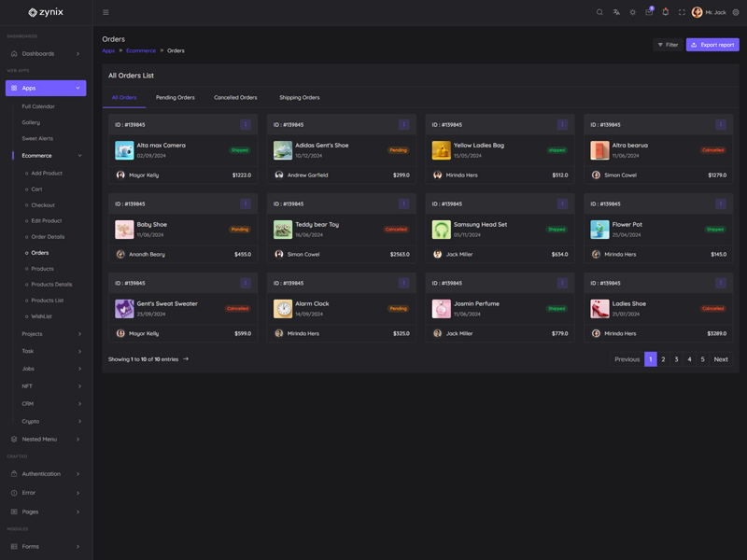
Task: Open options menu on Alta max Camera card
Action: point(246,124)
